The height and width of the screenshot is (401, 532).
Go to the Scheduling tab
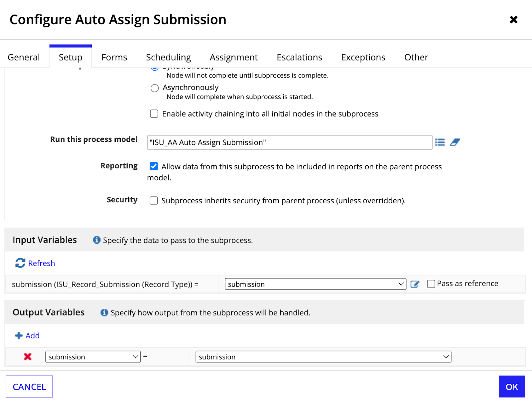coord(168,57)
